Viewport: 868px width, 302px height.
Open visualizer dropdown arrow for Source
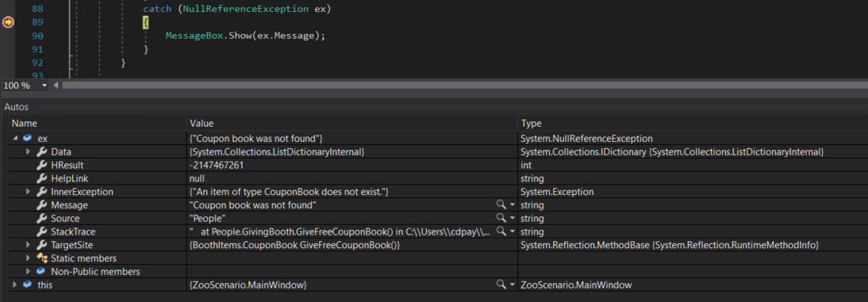point(512,219)
